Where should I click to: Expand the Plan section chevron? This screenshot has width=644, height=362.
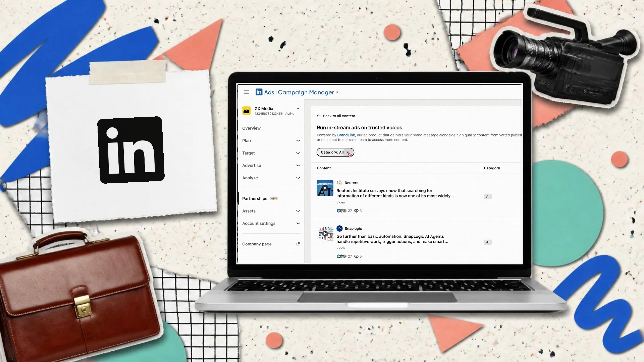point(298,141)
